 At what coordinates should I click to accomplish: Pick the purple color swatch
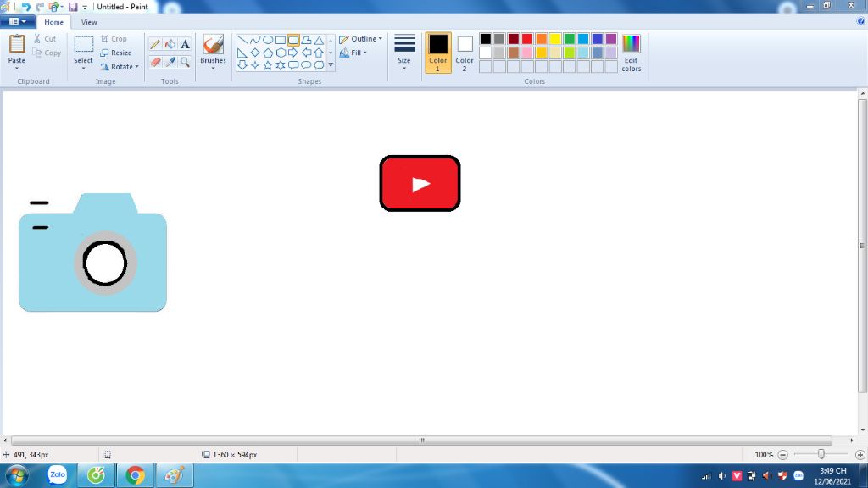click(x=611, y=39)
